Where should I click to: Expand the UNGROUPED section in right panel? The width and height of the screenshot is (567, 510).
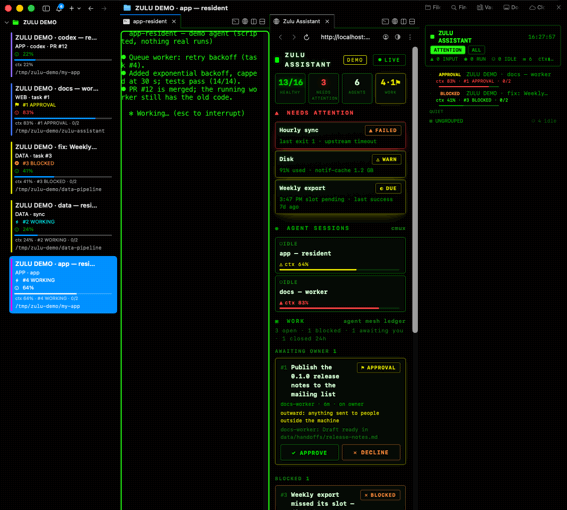(493, 121)
